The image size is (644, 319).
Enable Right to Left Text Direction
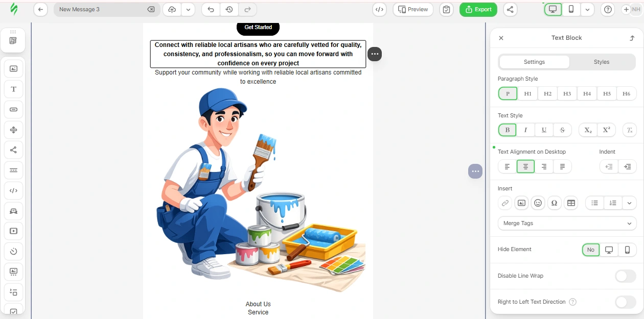[626, 302]
